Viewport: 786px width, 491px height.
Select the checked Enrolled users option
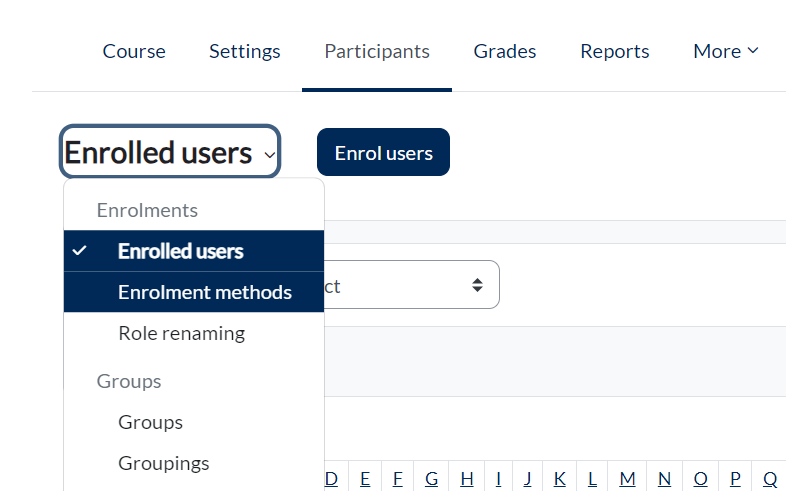[x=180, y=251]
